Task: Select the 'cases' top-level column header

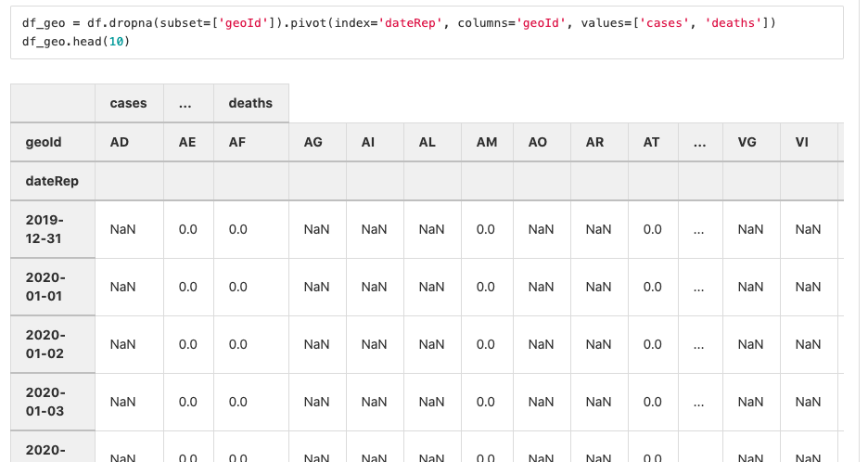Action: [129, 103]
